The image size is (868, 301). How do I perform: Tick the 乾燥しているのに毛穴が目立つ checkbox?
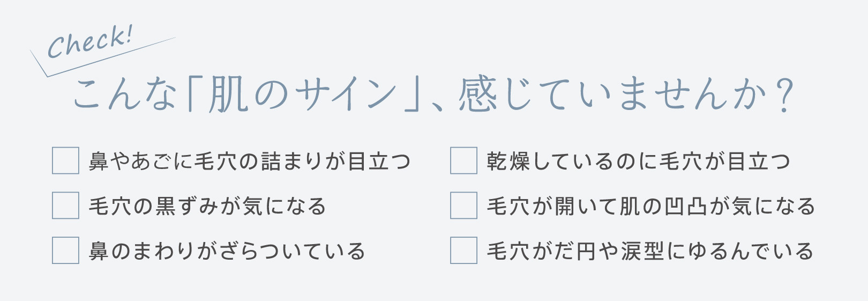(463, 161)
